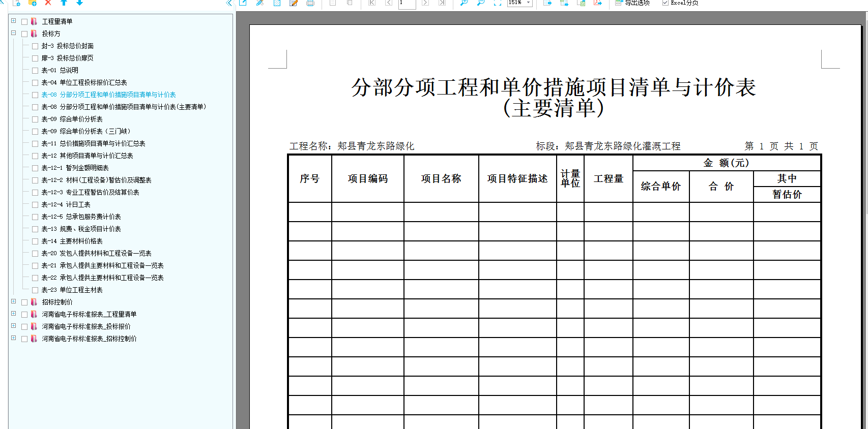Check the box for 表-12-4 计日工表
The height and width of the screenshot is (429, 868).
tap(35, 205)
